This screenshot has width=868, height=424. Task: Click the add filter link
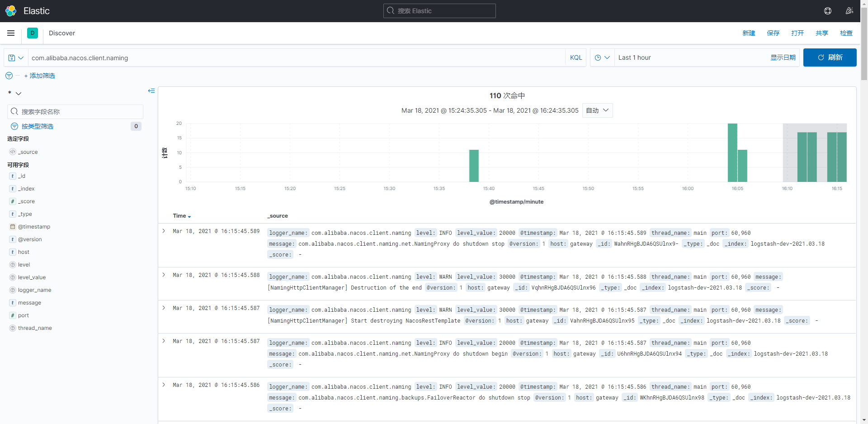(39, 76)
